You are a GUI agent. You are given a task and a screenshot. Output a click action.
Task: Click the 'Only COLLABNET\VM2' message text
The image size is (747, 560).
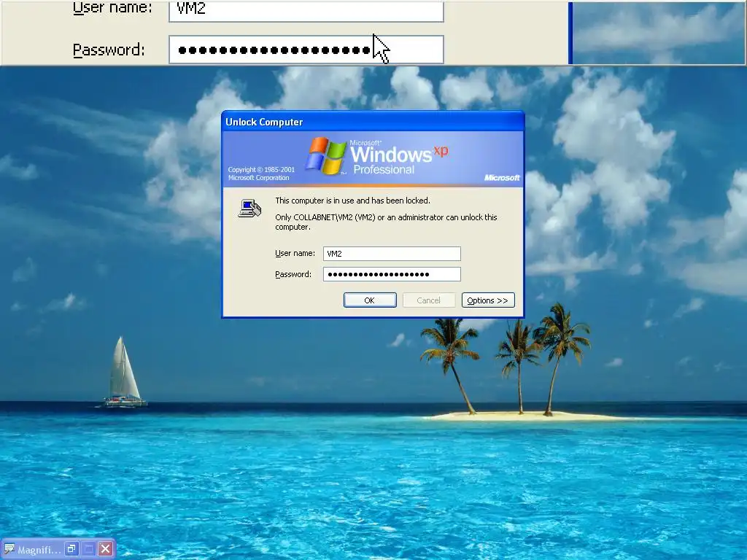pyautogui.click(x=386, y=222)
